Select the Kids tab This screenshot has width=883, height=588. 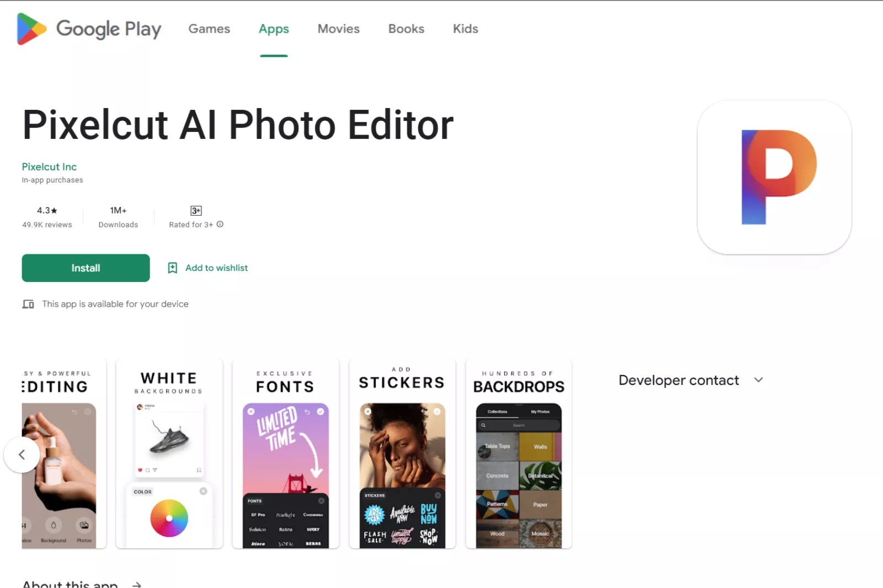pos(465,29)
